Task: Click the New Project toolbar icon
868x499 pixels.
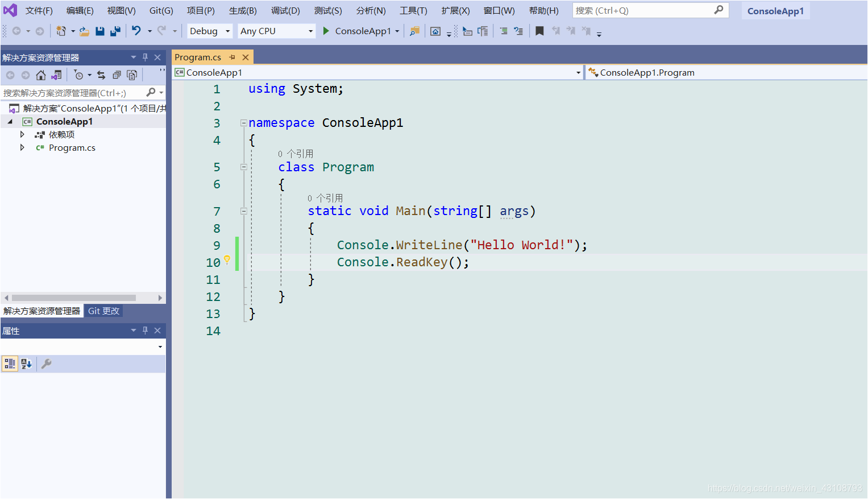Action: pyautogui.click(x=61, y=31)
